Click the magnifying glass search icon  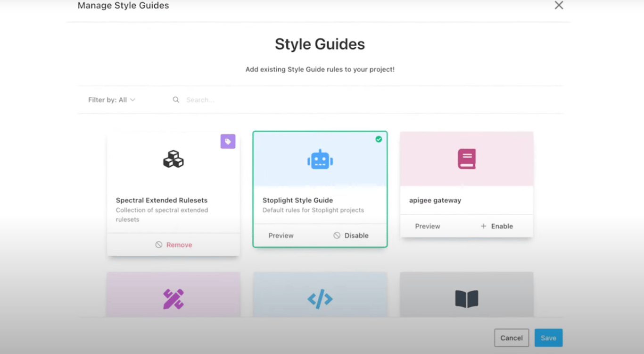(176, 100)
